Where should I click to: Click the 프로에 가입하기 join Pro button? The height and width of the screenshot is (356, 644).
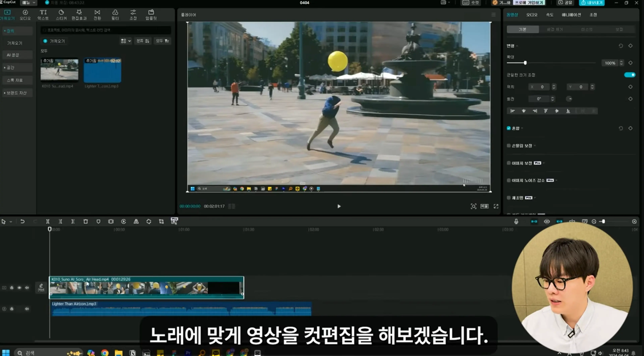point(529,3)
